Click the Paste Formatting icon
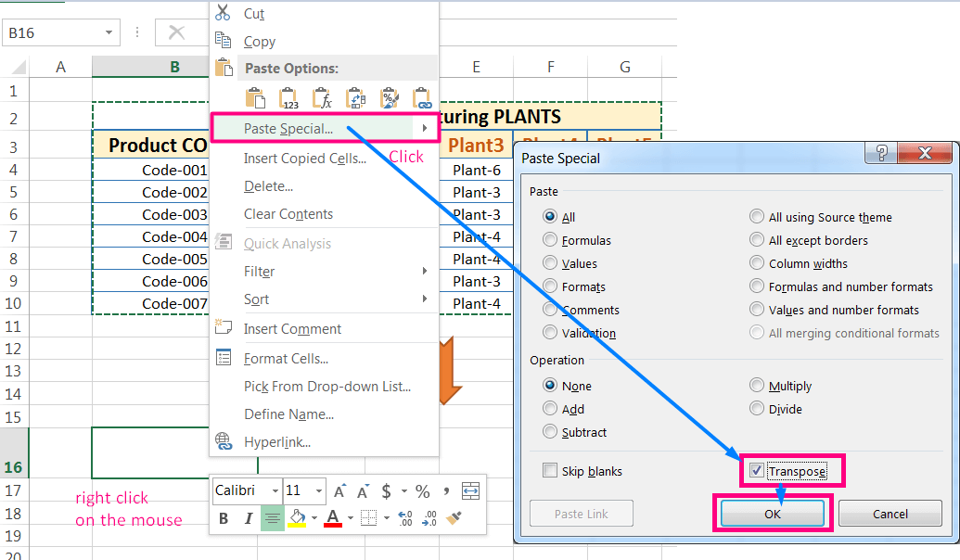960x560 pixels. (389, 98)
